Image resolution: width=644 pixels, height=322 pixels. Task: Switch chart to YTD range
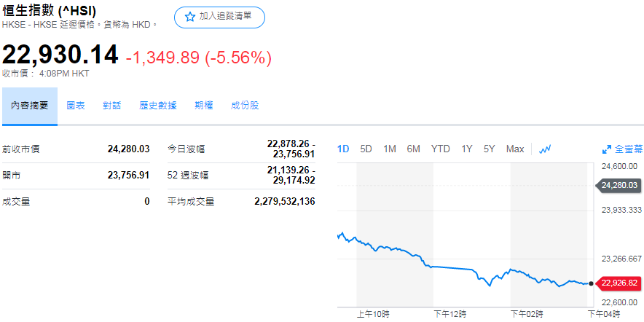pyautogui.click(x=440, y=149)
